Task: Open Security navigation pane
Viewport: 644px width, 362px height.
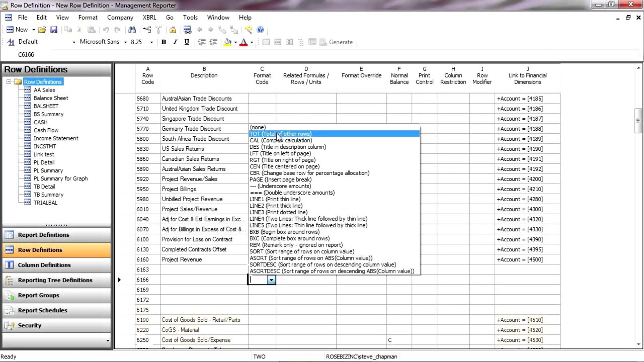Action: (56, 325)
